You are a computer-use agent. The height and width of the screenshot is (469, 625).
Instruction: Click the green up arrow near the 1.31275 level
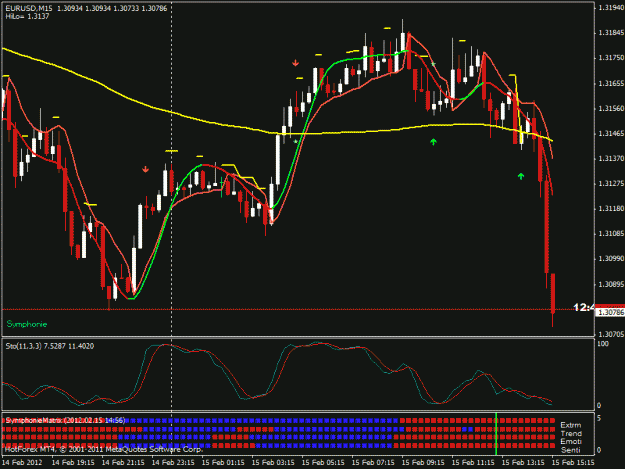click(x=521, y=176)
